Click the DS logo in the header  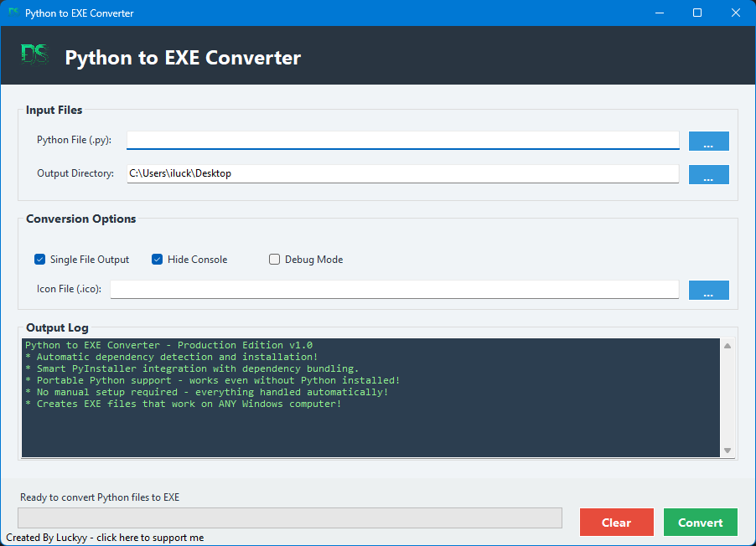coord(34,55)
